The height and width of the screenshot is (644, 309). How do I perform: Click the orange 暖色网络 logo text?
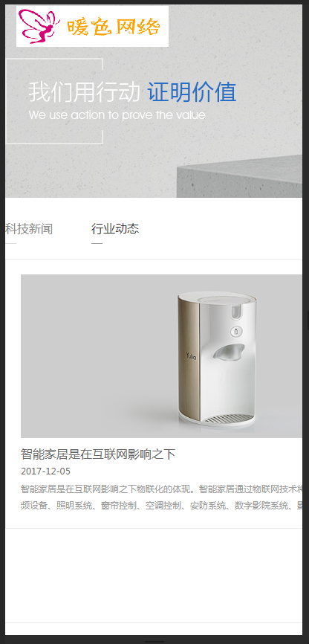click(x=113, y=28)
